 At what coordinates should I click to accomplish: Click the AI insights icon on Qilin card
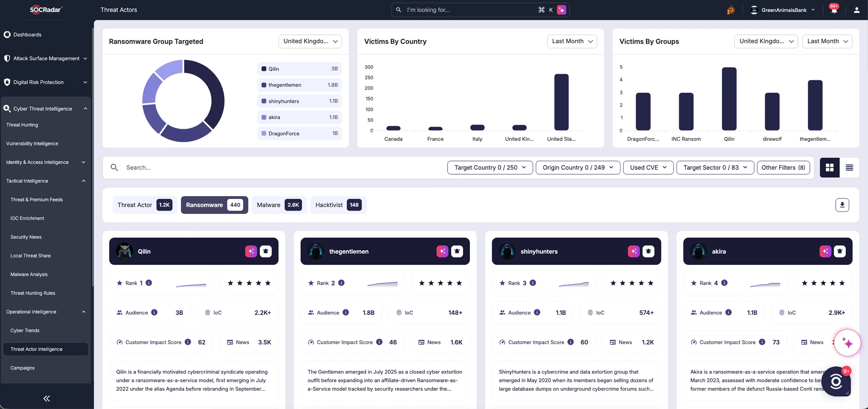click(251, 251)
